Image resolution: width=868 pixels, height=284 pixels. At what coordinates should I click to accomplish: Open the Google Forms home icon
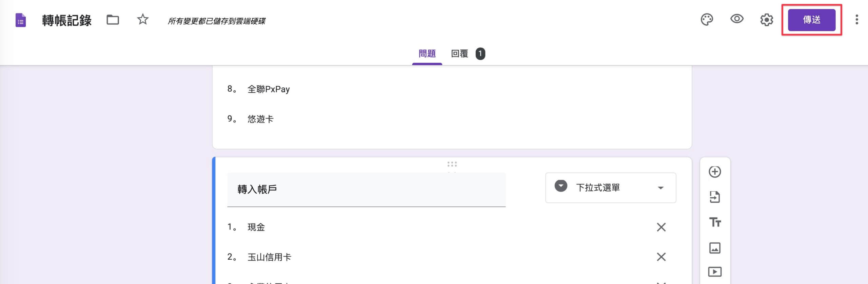pos(21,20)
